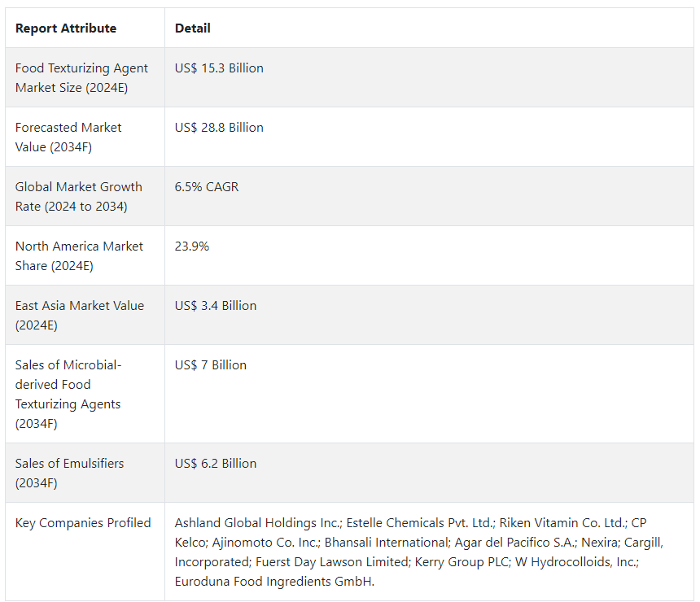700x602 pixels.
Task: Click the Euroduna Food Ingredients GmbH name
Action: click(273, 582)
